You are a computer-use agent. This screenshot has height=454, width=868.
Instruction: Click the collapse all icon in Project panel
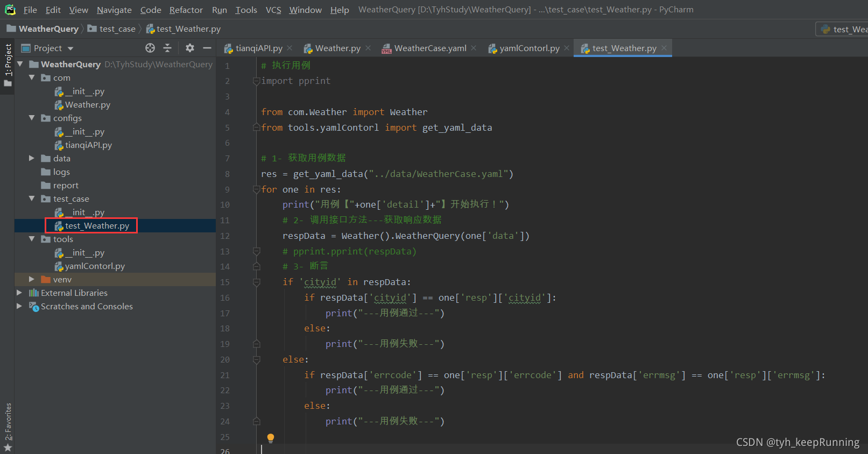tap(167, 48)
